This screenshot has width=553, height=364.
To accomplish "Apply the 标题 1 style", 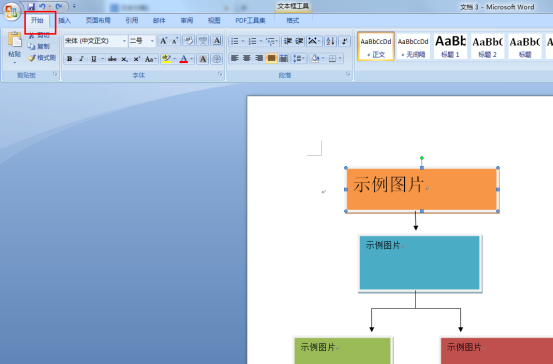I will pyautogui.click(x=450, y=46).
